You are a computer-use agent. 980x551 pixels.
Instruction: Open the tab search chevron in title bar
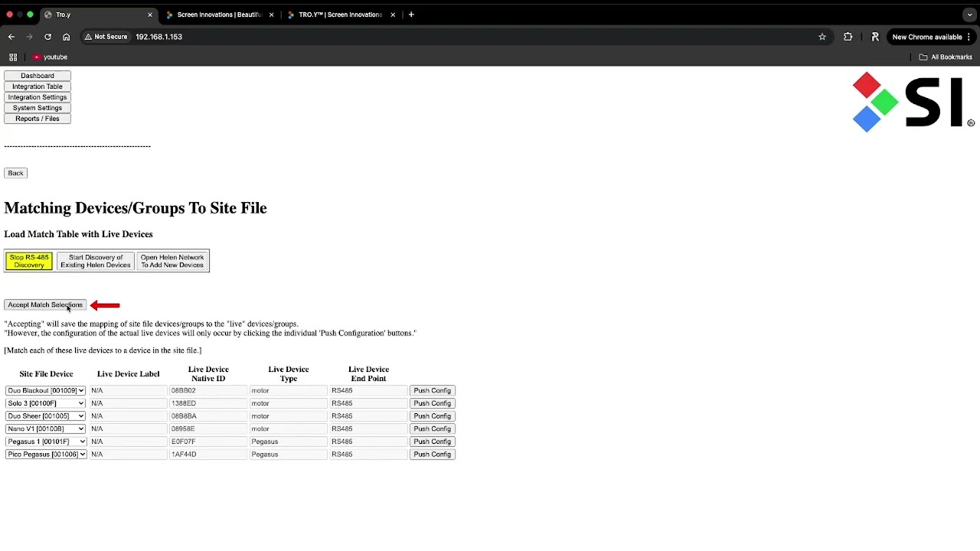pos(969,15)
